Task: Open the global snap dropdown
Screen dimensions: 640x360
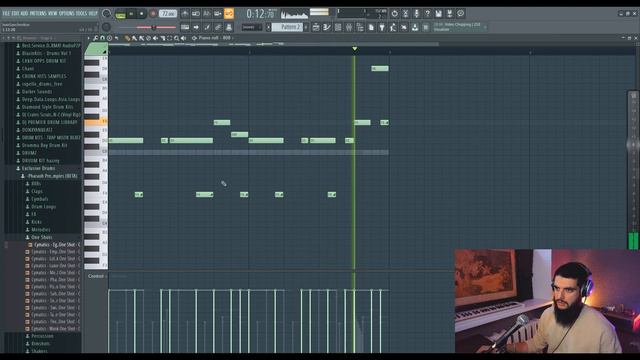Action: (252, 27)
